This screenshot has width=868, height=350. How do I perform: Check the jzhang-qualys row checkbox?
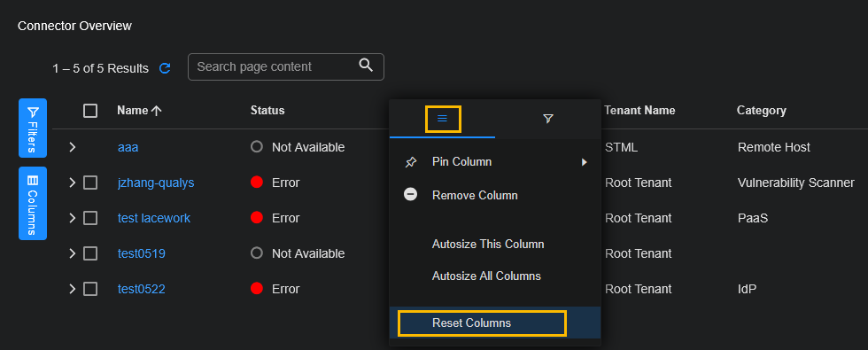90,183
